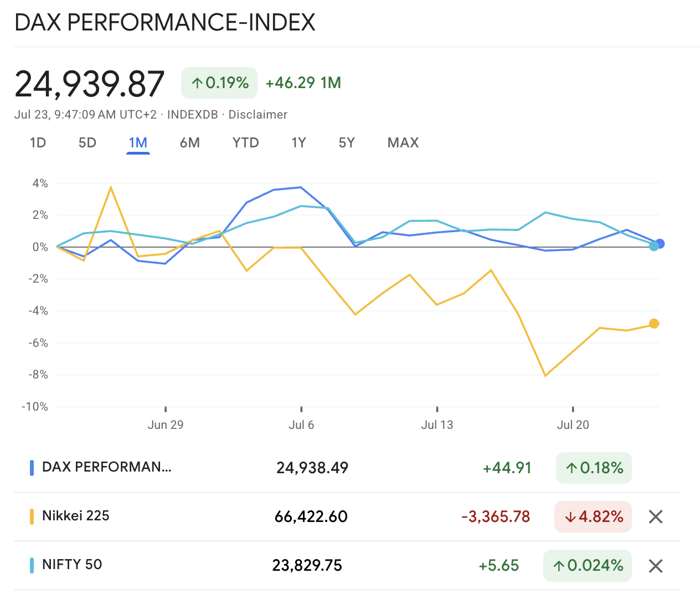Screen dimensions: 700x604
Task: Select the 5Y time range tab
Action: (347, 143)
